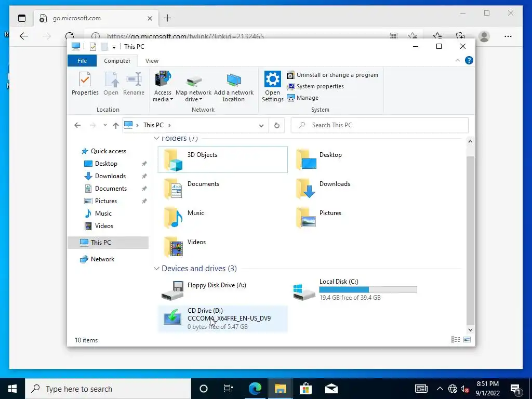Select Uninstall or change a program
Viewport: 532px width, 399px height.
[x=332, y=75]
